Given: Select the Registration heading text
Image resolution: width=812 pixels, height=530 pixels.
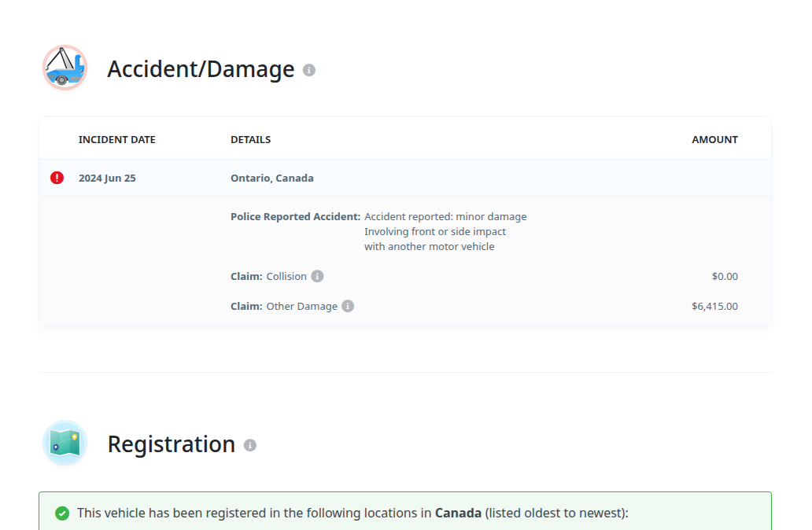Looking at the screenshot, I should pos(172,444).
